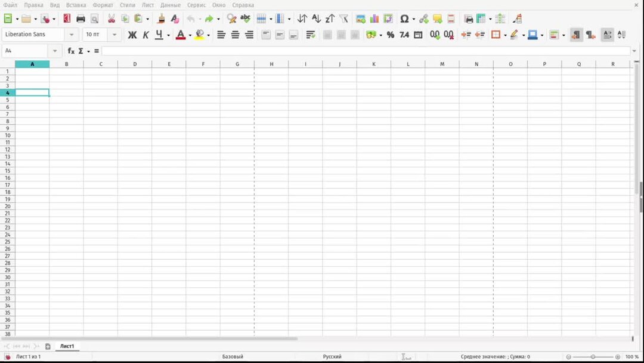Click the equals Formula button
Screen dimensions: 644x363
pos(97,51)
